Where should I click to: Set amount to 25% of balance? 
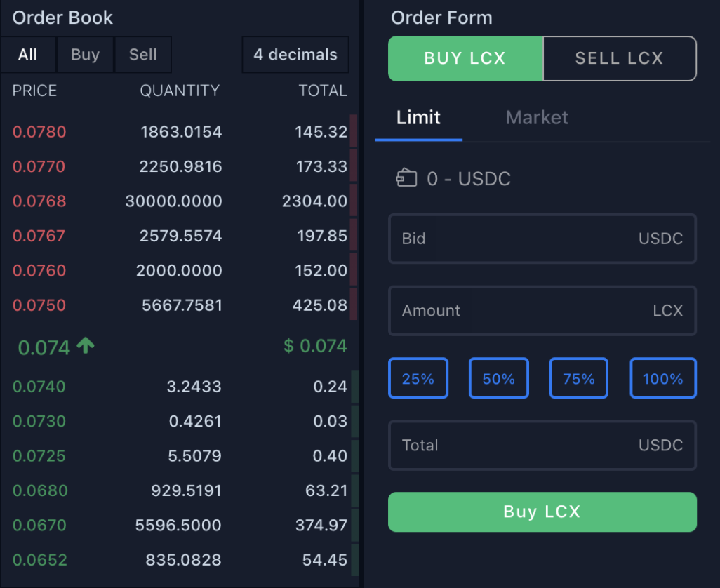[418, 378]
